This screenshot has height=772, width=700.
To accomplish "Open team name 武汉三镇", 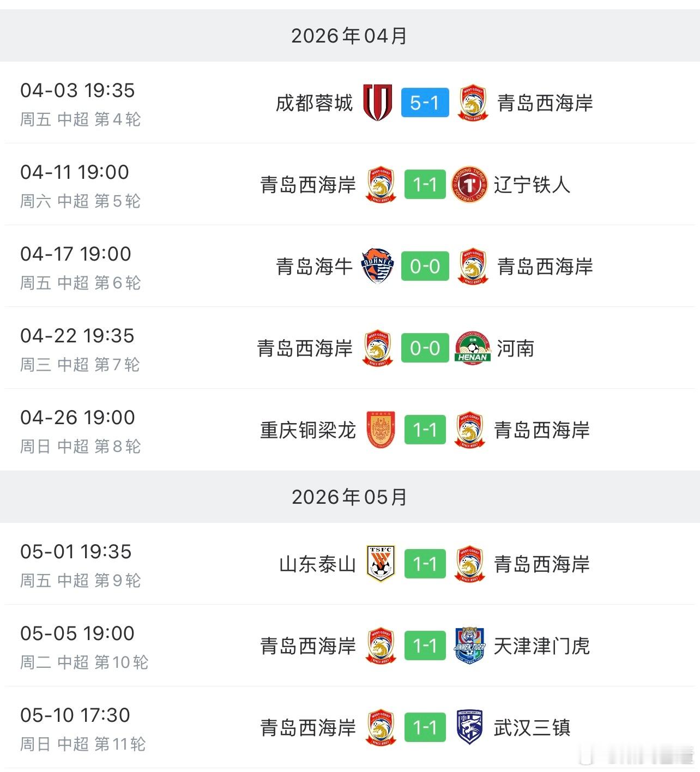I will pos(532,728).
